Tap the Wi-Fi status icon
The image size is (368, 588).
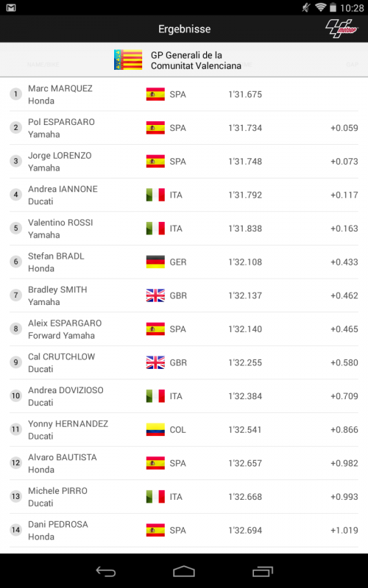(320, 7)
